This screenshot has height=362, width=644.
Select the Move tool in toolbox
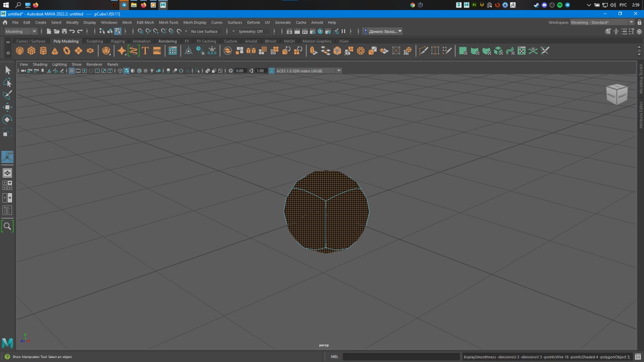(x=8, y=107)
